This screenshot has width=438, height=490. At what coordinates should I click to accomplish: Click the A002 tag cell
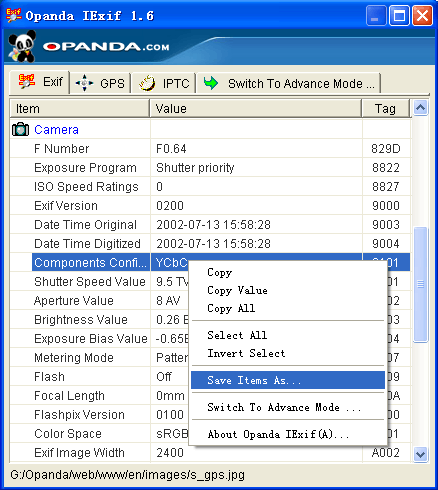[x=386, y=453]
